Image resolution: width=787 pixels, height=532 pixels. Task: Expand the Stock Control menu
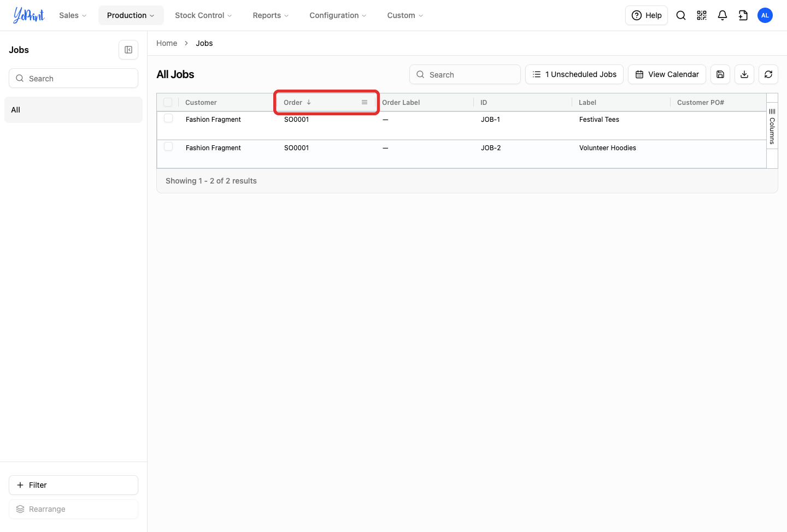(203, 15)
